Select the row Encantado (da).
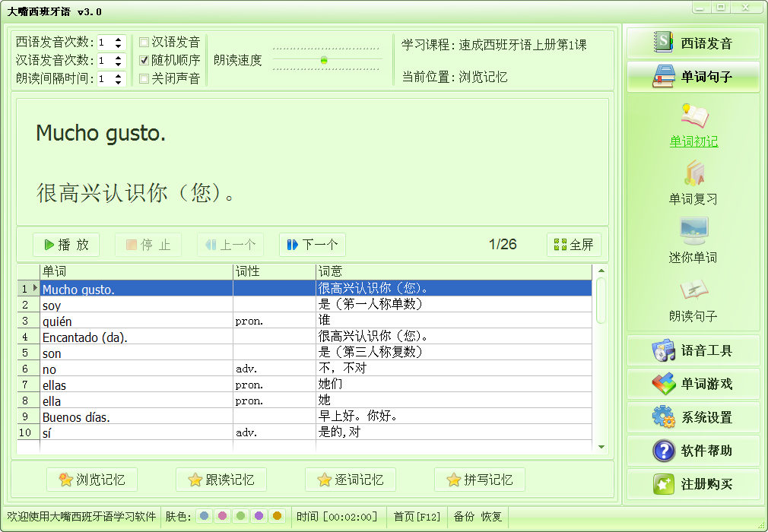The image size is (768, 532). point(304,337)
